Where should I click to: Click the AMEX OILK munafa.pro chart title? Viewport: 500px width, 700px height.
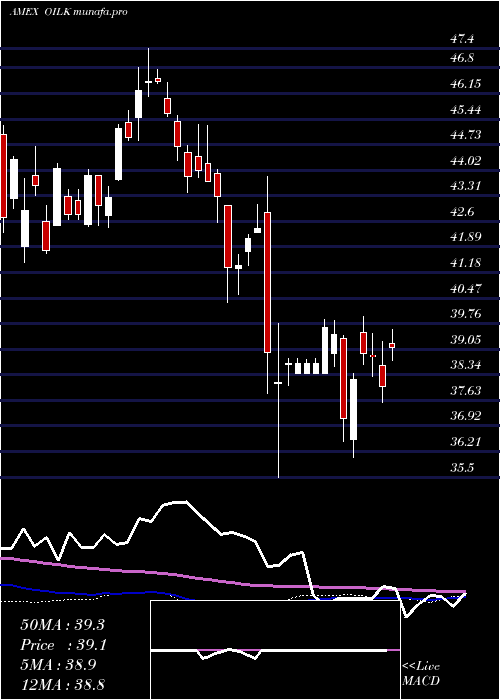[68, 12]
